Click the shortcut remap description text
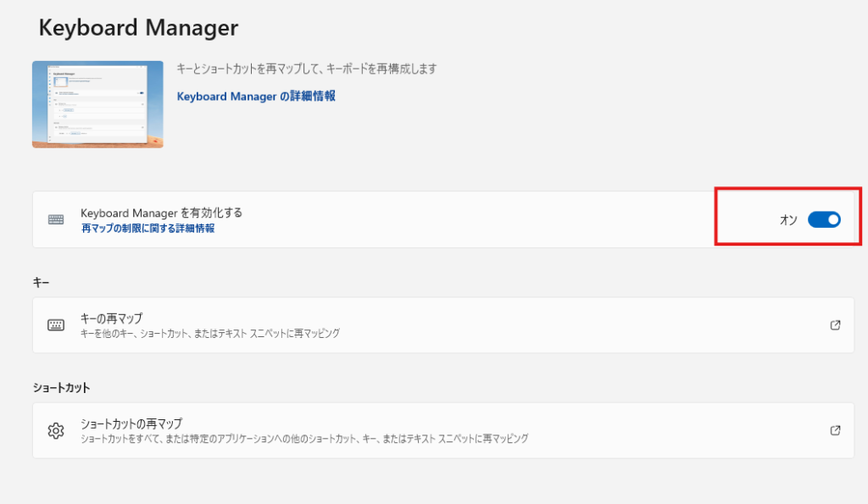This screenshot has height=504, width=868. [303, 439]
